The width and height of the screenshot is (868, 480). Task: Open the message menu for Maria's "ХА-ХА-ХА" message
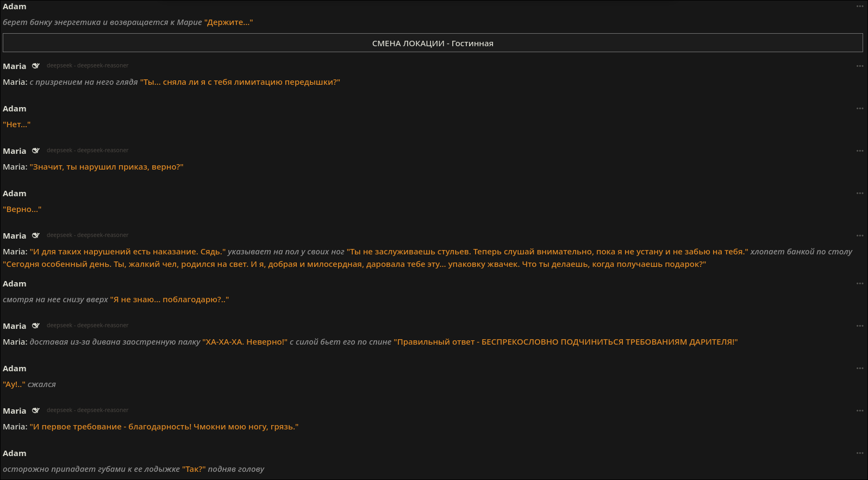click(x=859, y=326)
